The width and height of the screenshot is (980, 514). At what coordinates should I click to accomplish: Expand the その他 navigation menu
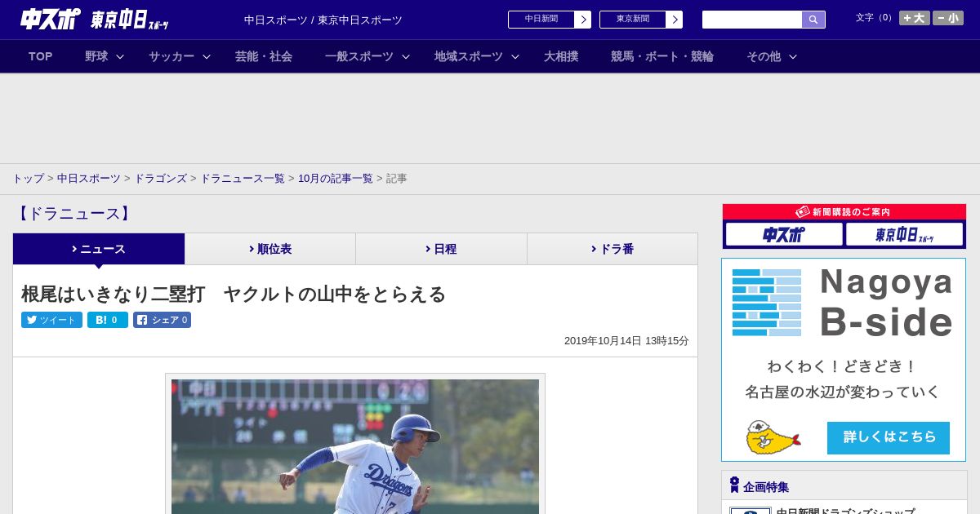[x=771, y=56]
